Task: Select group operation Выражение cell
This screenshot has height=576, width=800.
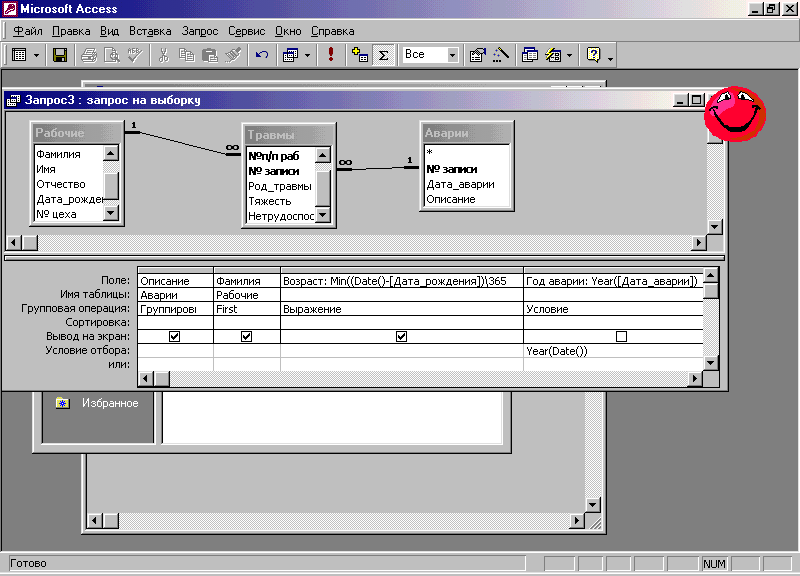Action: tap(402, 309)
